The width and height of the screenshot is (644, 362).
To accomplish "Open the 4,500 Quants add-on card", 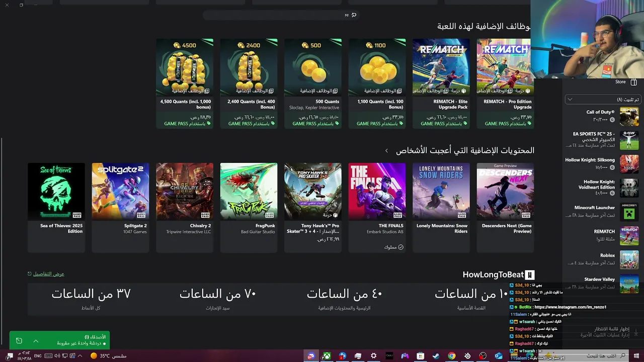I will coord(185,83).
